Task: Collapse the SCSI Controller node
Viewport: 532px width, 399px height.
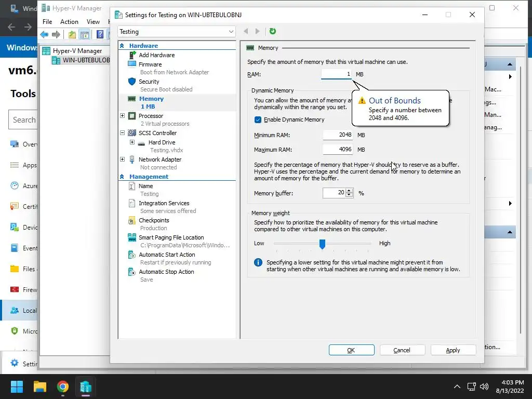Action: point(123,133)
